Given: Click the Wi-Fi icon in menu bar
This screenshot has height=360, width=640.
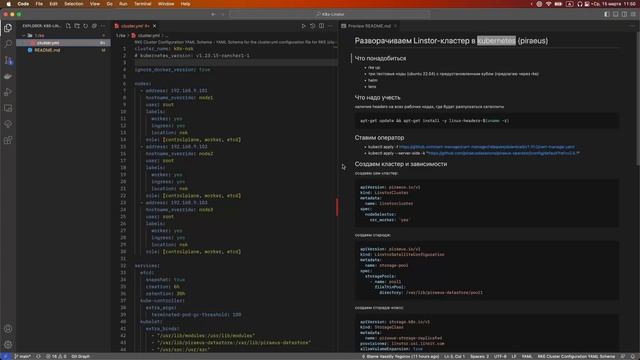Looking at the screenshot, I should [x=549, y=4].
